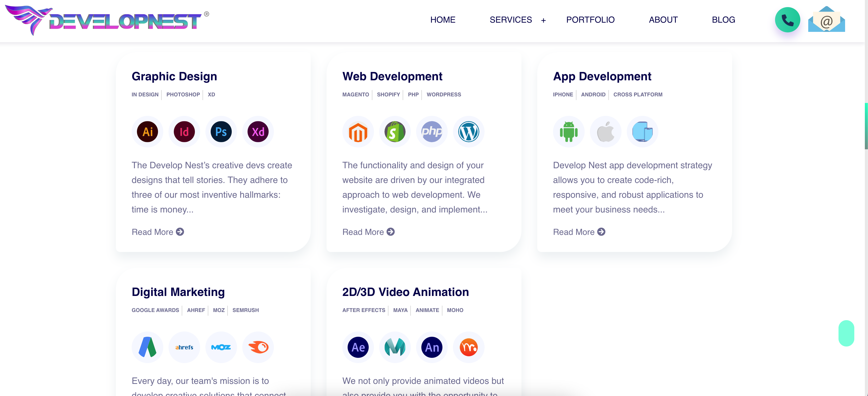Screen dimensions: 868x396
Task: Click the GOOGLE AWARDS tag
Action: coord(155,310)
